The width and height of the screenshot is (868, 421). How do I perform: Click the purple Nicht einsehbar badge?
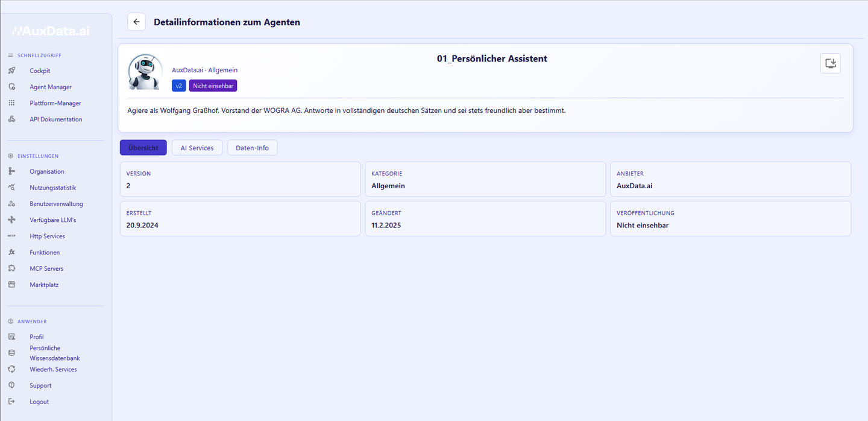(x=213, y=86)
